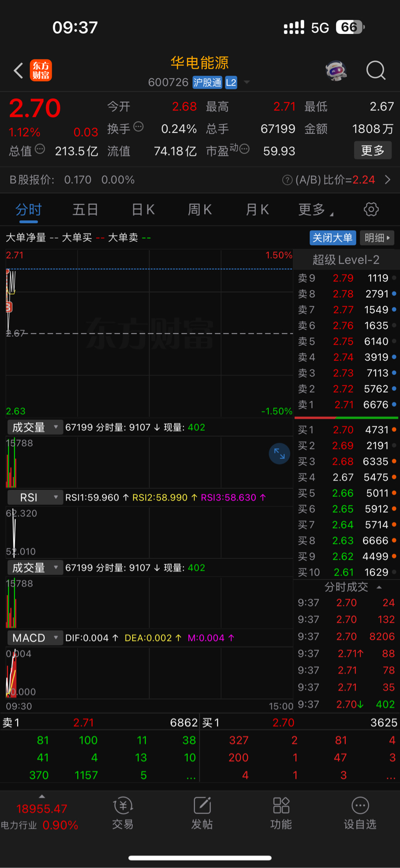Viewport: 400px width, 868px height.
Task: Tap 更多 button in quote header
Action: click(373, 151)
